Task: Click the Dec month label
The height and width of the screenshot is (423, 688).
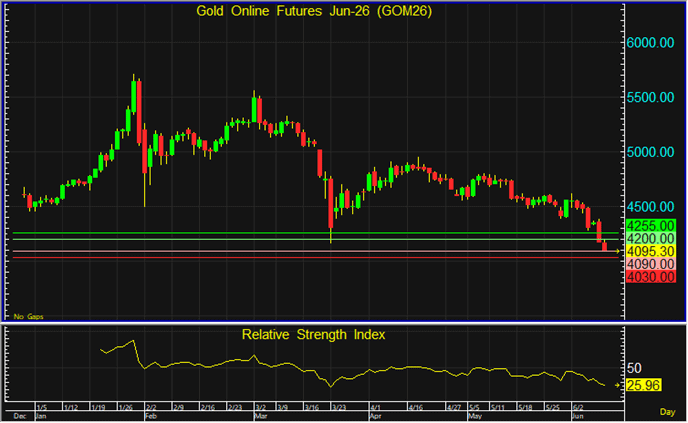Action: point(20,416)
